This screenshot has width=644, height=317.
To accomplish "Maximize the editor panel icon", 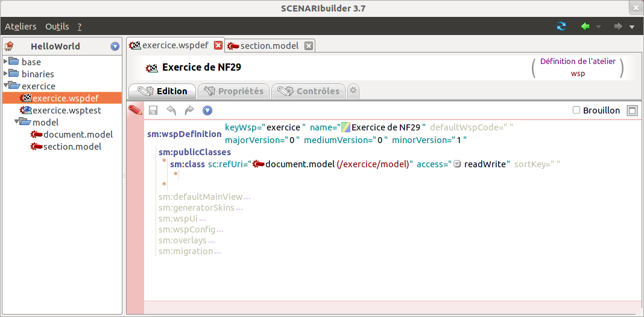I will pos(631,110).
